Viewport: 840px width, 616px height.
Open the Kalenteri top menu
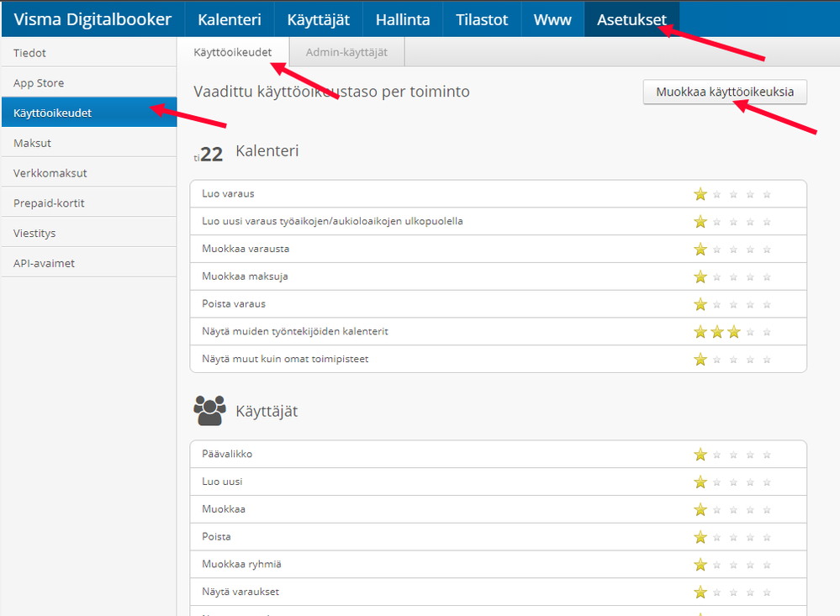pos(230,20)
